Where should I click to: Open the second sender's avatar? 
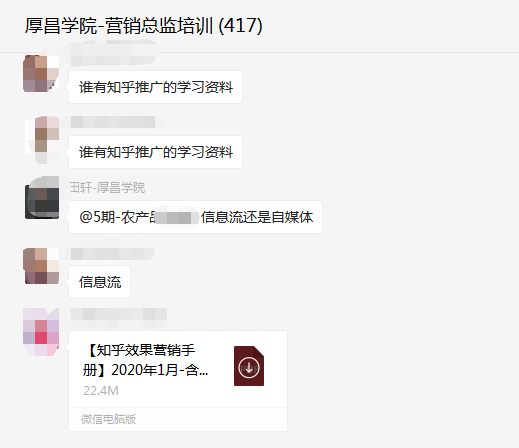(x=42, y=139)
